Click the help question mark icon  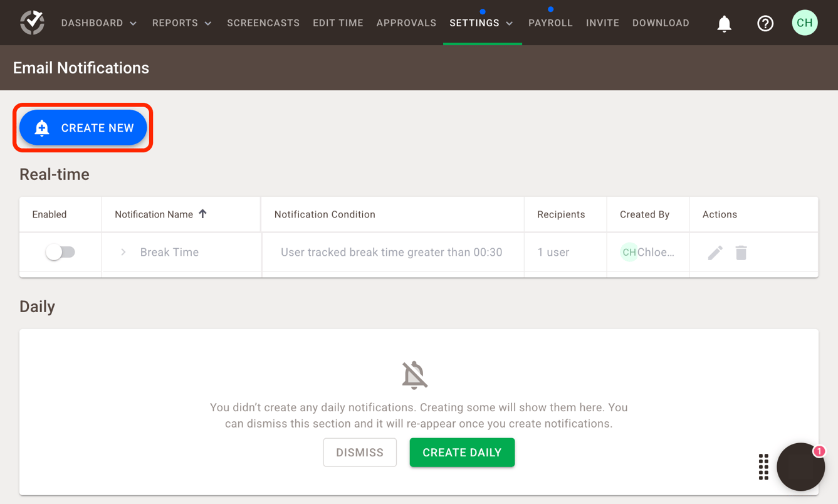click(765, 23)
